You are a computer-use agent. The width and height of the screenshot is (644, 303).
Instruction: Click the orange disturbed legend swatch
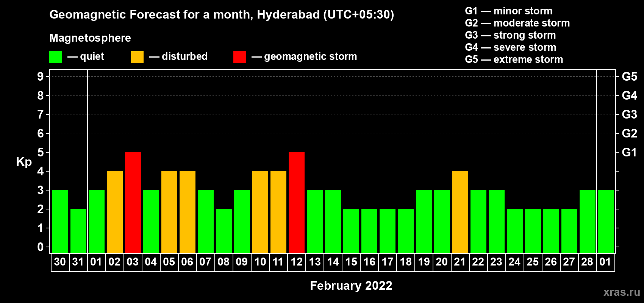point(137,57)
